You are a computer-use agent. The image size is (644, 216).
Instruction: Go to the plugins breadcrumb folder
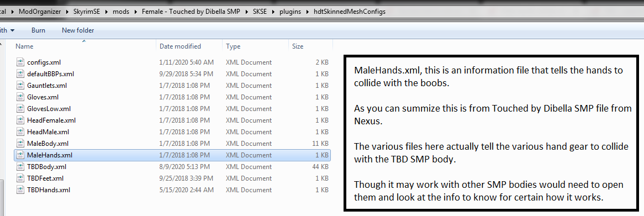point(290,12)
